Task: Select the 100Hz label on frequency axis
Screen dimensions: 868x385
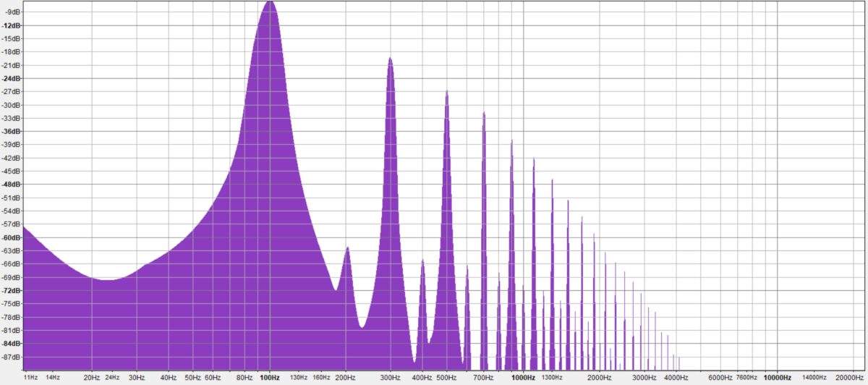Action: point(270,378)
